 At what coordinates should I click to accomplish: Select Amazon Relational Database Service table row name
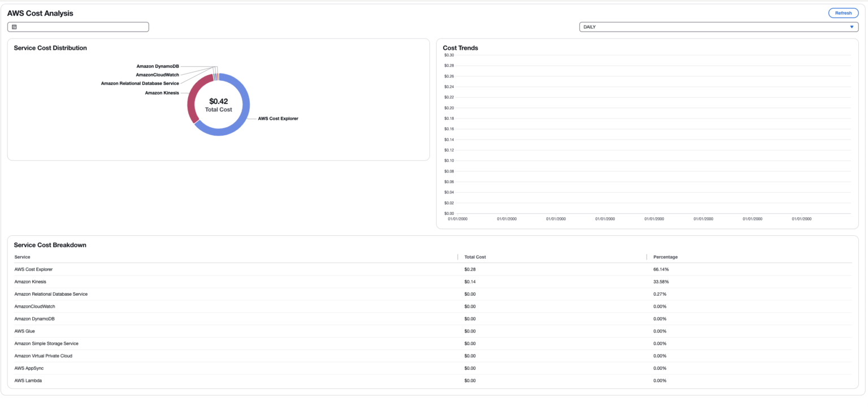pyautogui.click(x=51, y=294)
